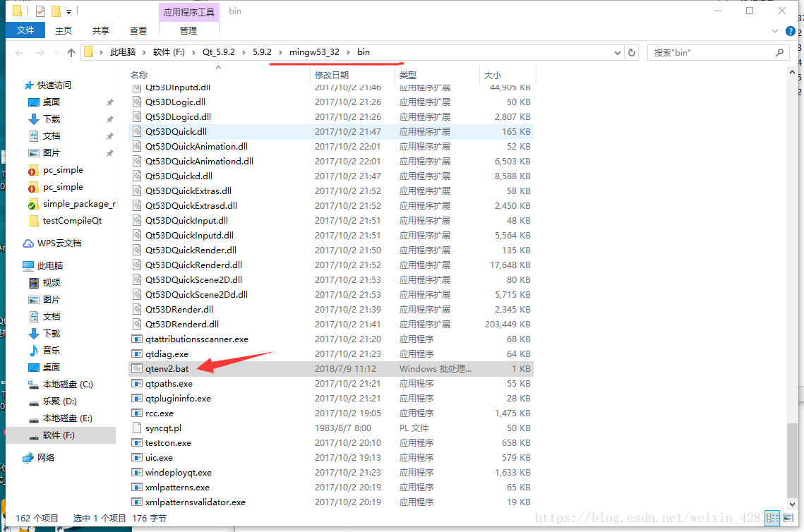Open 乐聚 (D:) drive
This screenshot has height=532, width=804.
[59, 401]
